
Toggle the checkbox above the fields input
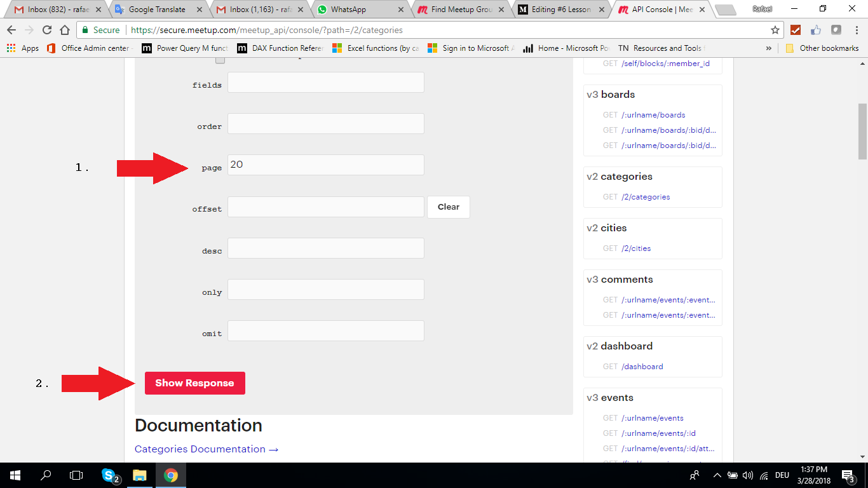[x=220, y=58]
